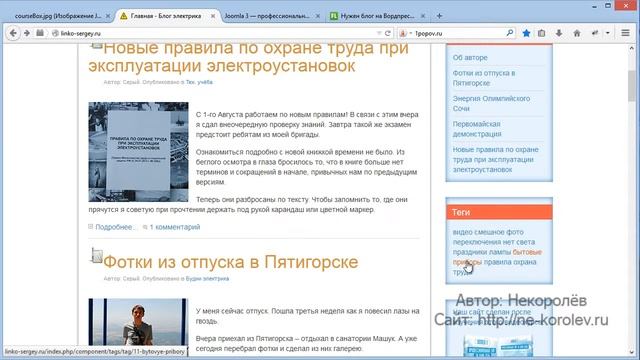
Task: Expand the toolbar dropdown arrow near menu
Action: 608,33
